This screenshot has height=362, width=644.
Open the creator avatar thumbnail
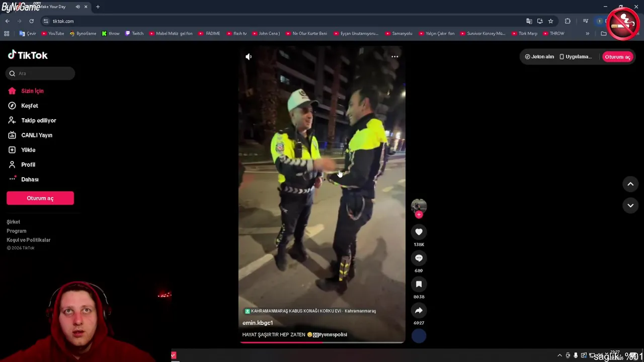click(419, 206)
